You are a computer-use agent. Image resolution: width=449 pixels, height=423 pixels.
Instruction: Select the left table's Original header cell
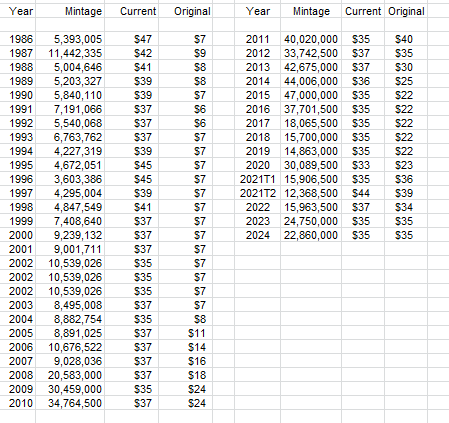pyautogui.click(x=185, y=11)
